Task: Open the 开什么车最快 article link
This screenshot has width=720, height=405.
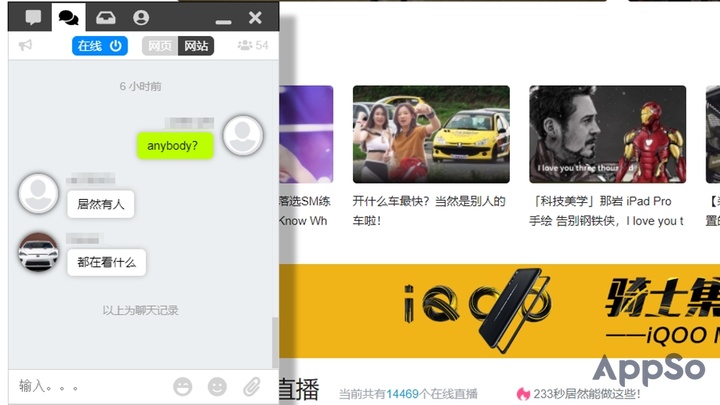Action: [429, 210]
